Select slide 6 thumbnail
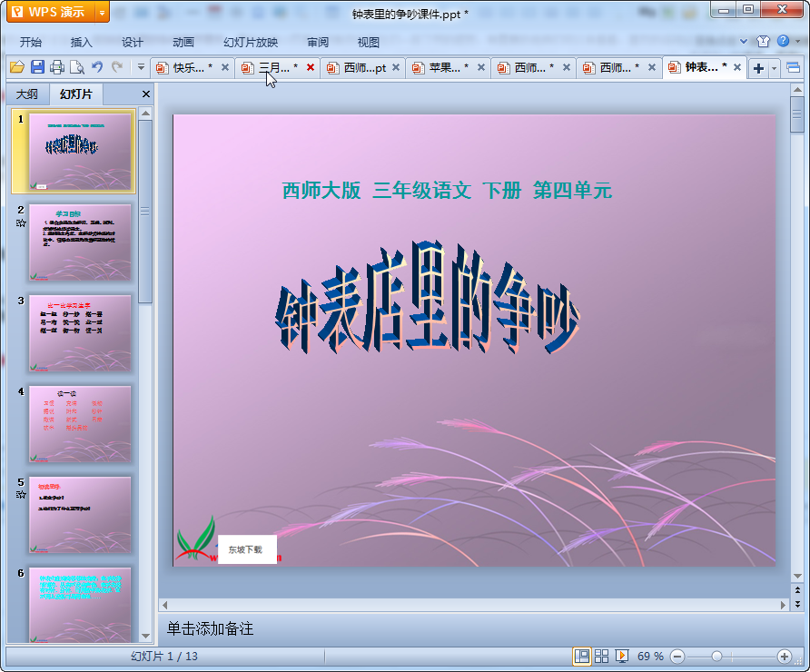Image resolution: width=810 pixels, height=672 pixels. (80, 606)
